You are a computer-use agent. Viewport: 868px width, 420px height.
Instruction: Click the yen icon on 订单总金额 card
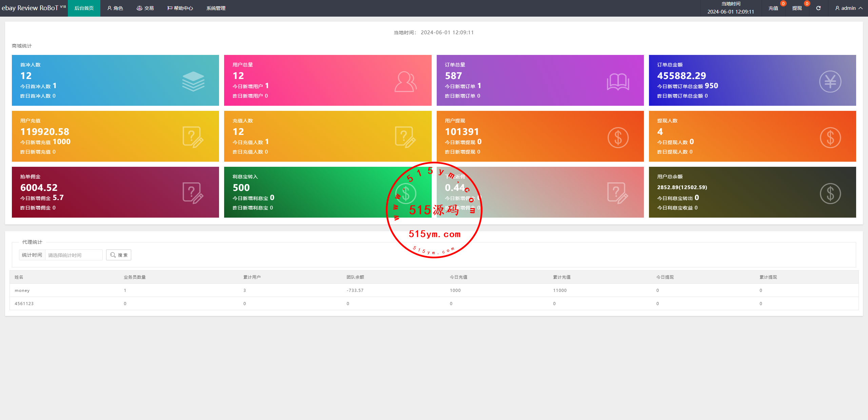[x=830, y=81]
